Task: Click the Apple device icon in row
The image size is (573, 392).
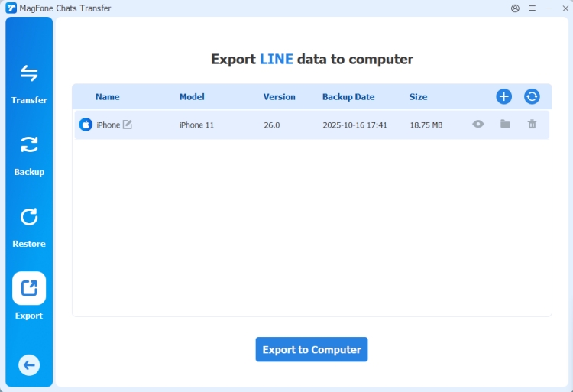Action: (x=86, y=125)
